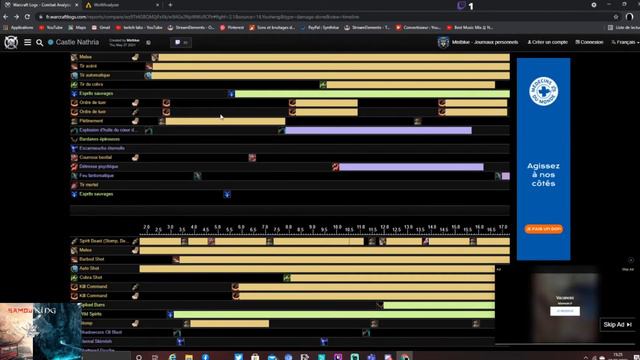Image resolution: width=640 pixels, height=360 pixels.
Task: Click the Tir automatique spell icon
Action: click(74, 75)
